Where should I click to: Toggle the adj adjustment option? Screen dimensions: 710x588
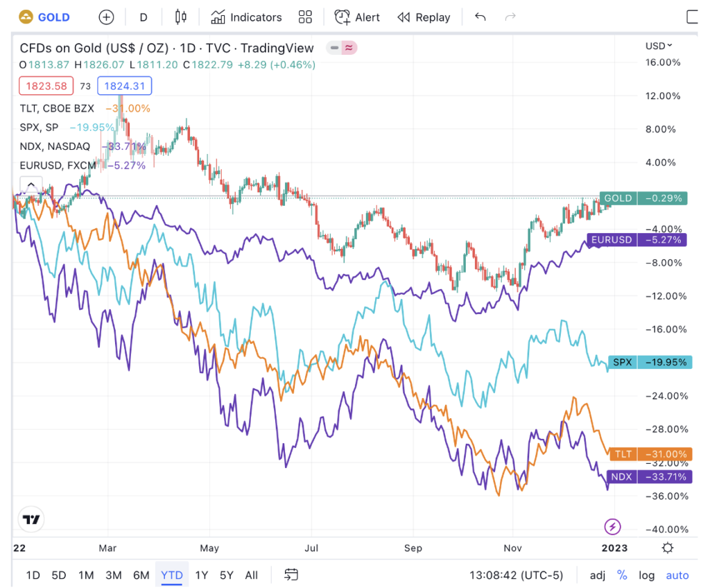[597, 575]
